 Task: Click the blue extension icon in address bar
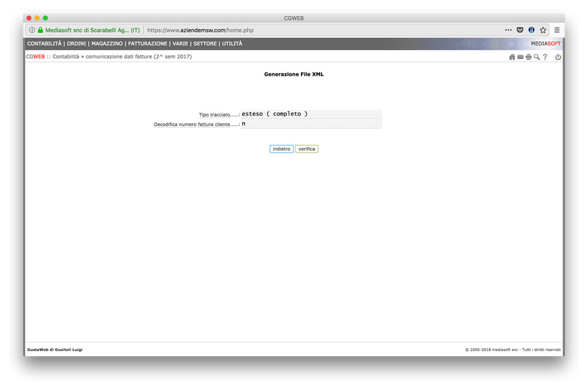(x=531, y=30)
